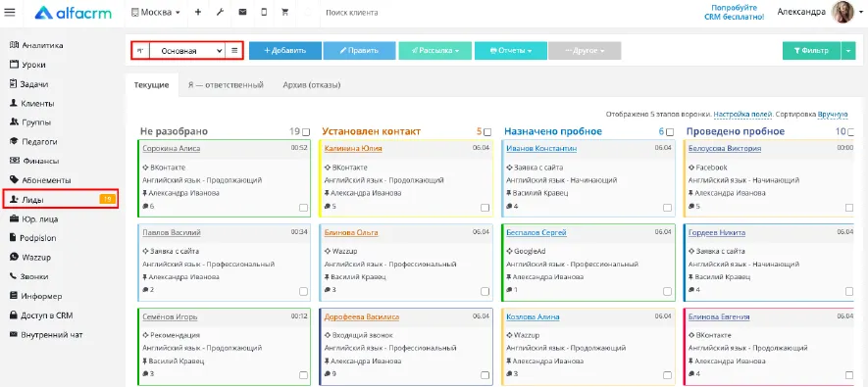The height and width of the screenshot is (387, 868).
Task: Tick the Назначено пробное column checkbox
Action: pyautogui.click(x=670, y=132)
